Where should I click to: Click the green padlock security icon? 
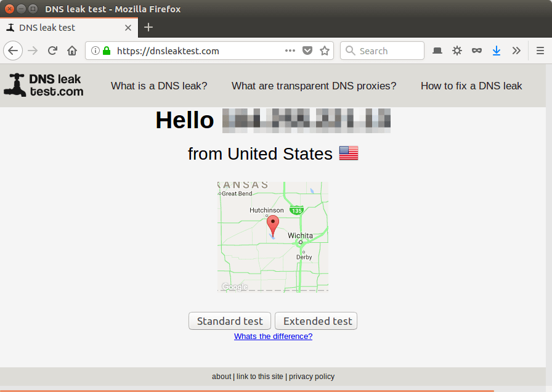(107, 51)
